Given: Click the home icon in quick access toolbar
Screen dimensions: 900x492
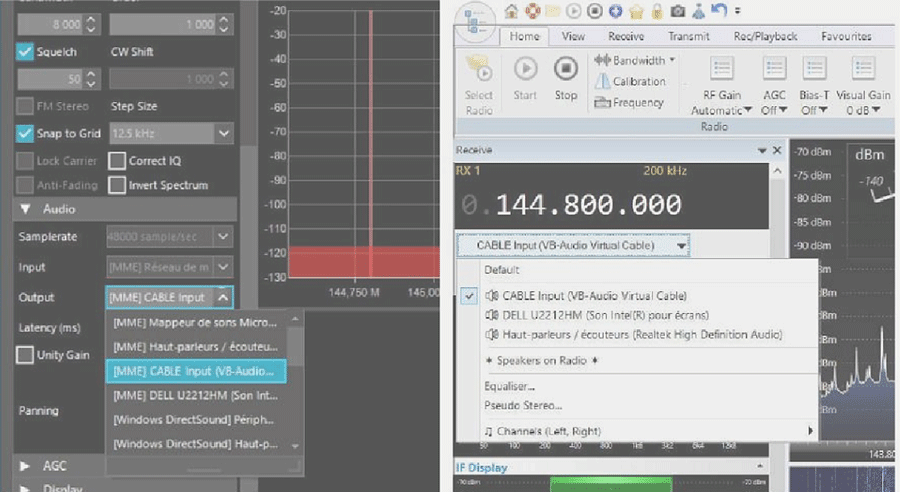Looking at the screenshot, I should [511, 11].
